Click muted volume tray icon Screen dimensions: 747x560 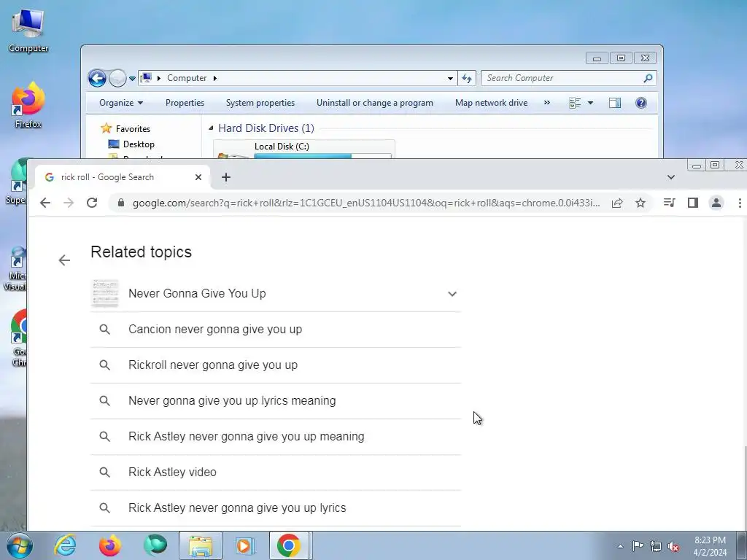(673, 546)
